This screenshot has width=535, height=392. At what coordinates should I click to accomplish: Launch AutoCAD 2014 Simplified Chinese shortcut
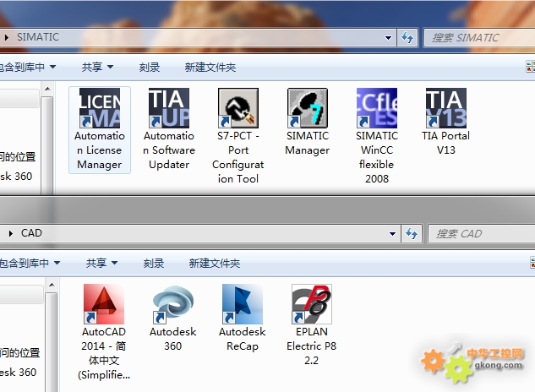click(104, 333)
